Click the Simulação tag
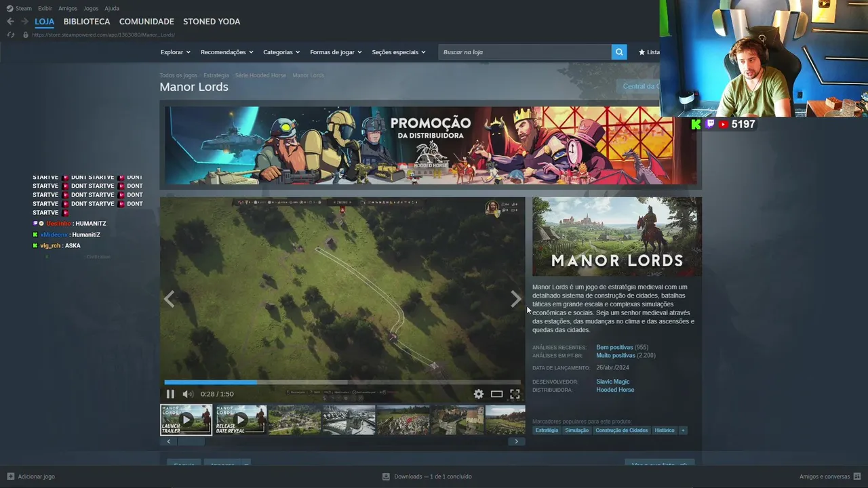 (x=576, y=430)
